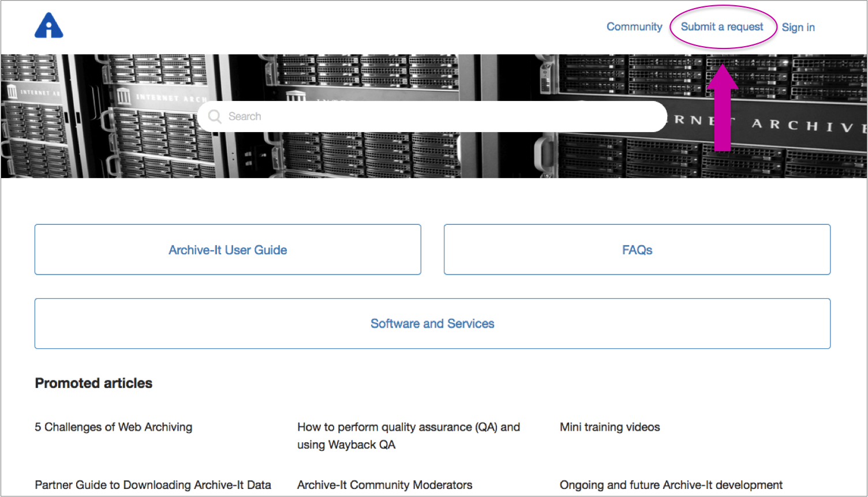Screen dimensions: 868x497
Task: Open Partner Guide to Downloading Archive-It Data
Action: tap(153, 485)
